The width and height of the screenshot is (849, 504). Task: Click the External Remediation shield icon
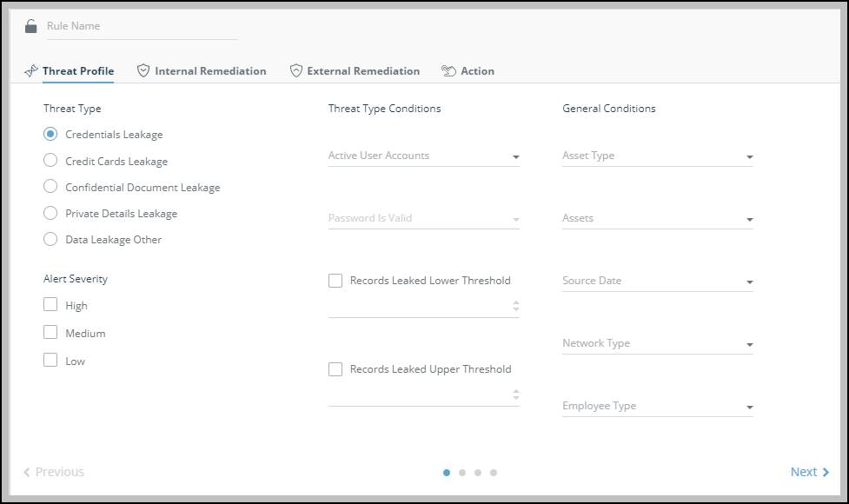295,71
